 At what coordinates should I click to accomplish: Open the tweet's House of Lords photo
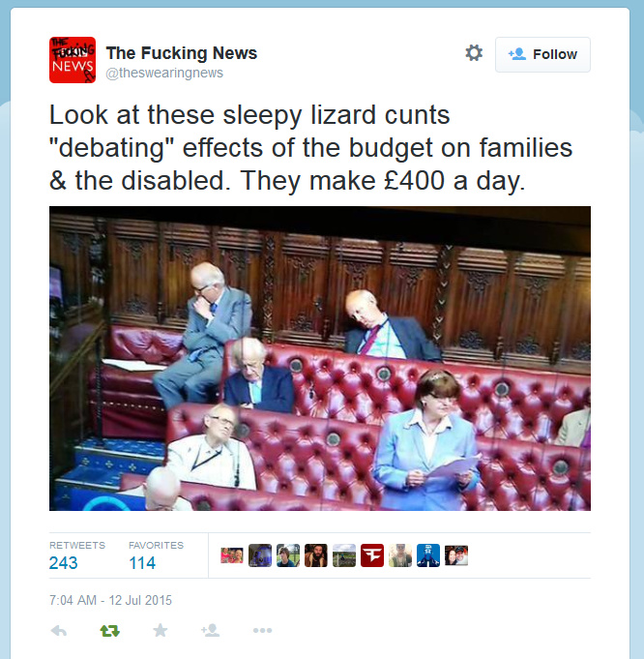coord(320,358)
